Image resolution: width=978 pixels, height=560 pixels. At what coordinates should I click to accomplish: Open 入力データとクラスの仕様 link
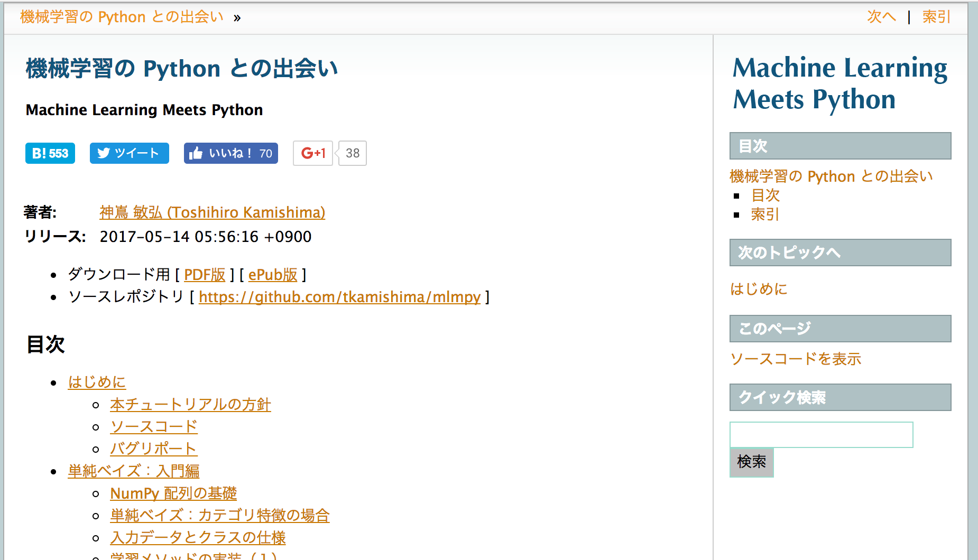tap(198, 537)
